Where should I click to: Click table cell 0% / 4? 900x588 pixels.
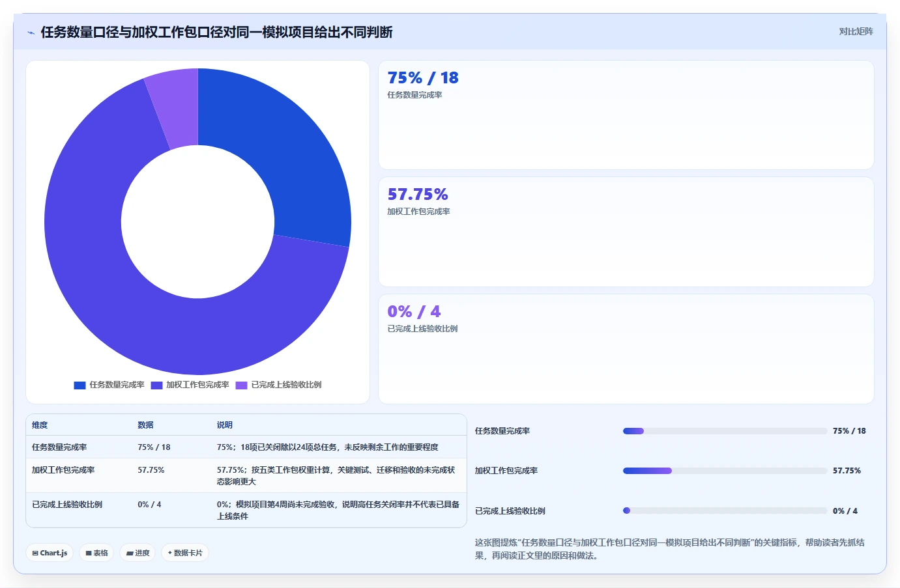149,505
